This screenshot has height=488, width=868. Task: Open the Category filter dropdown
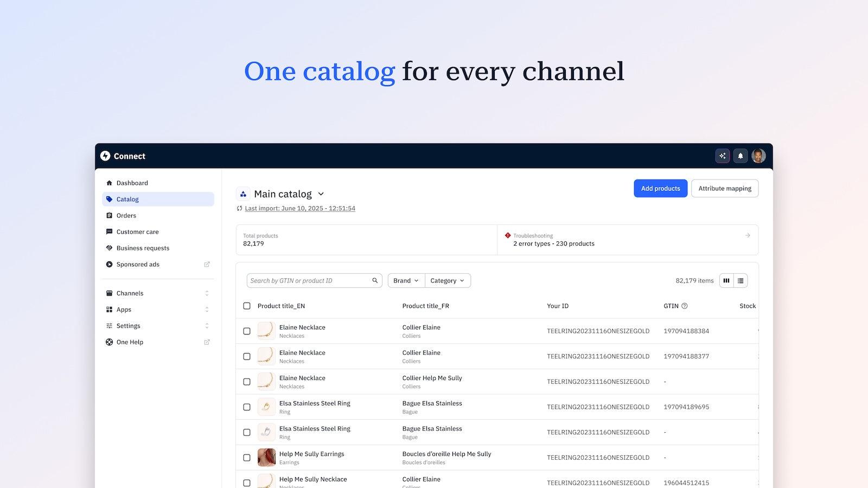[x=448, y=280]
